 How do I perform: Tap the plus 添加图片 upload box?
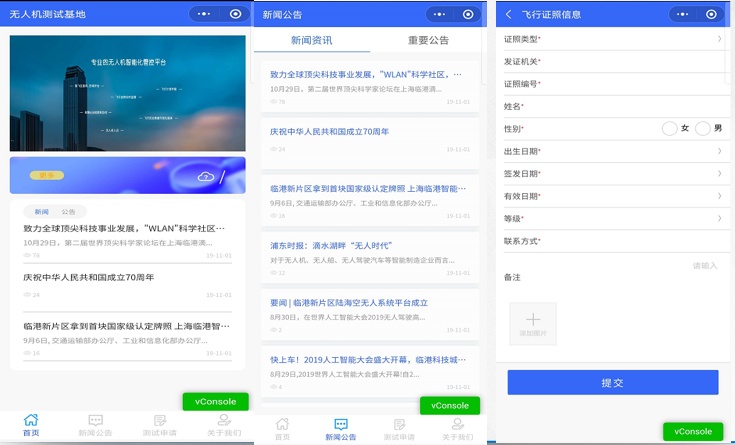[533, 324]
